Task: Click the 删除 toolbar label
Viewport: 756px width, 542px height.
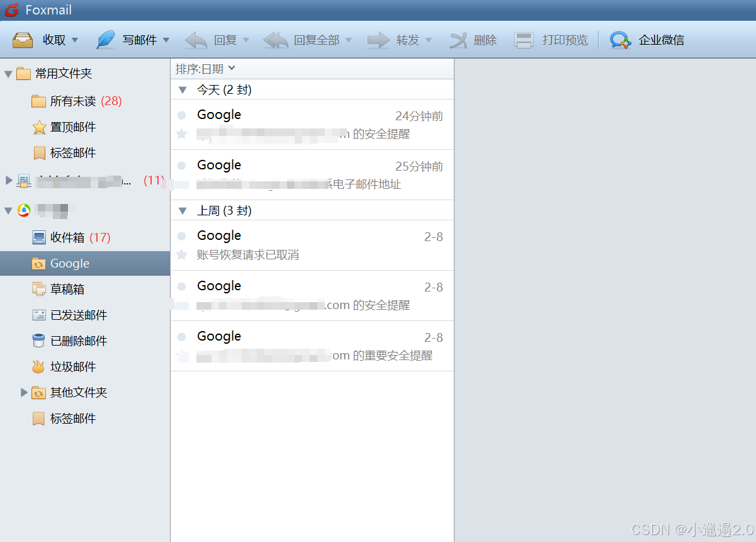Action: (x=485, y=40)
